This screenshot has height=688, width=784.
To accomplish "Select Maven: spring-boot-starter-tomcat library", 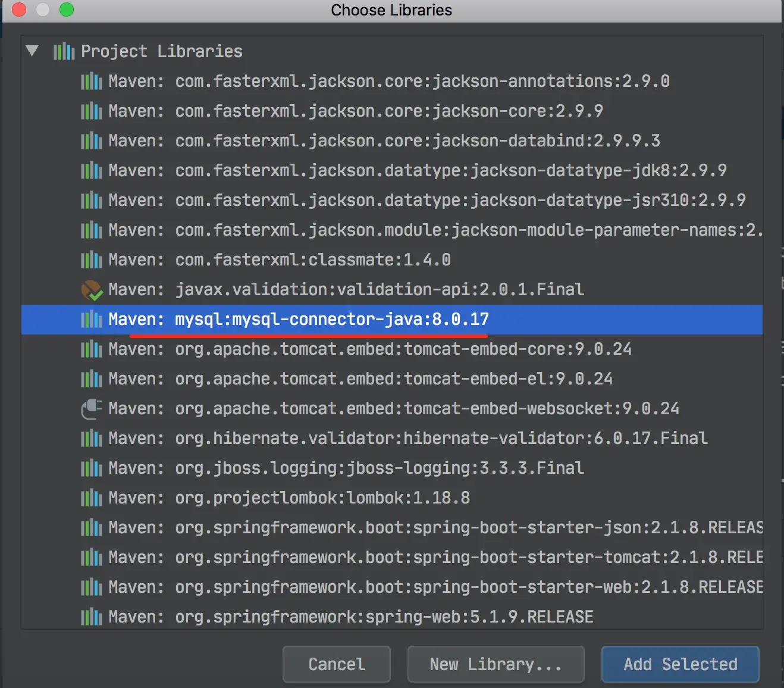I will pos(392,557).
